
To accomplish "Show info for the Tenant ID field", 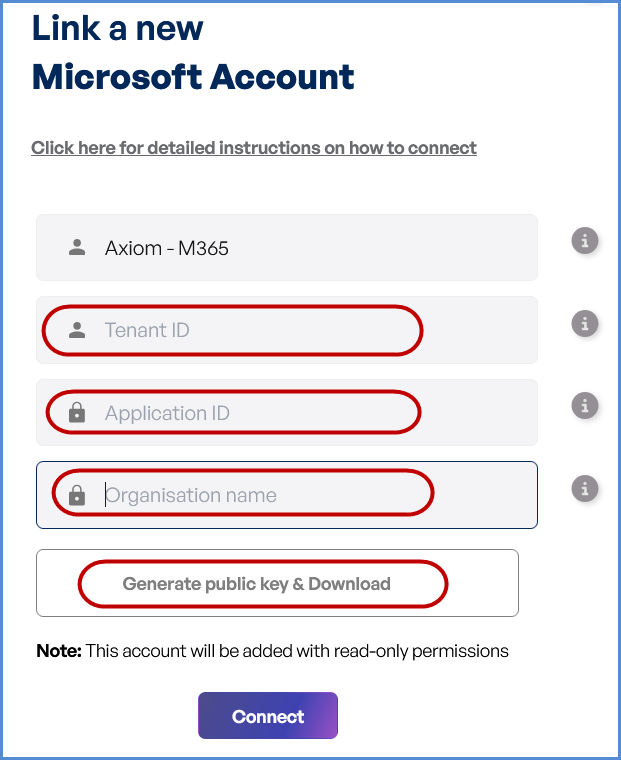I will 585,324.
